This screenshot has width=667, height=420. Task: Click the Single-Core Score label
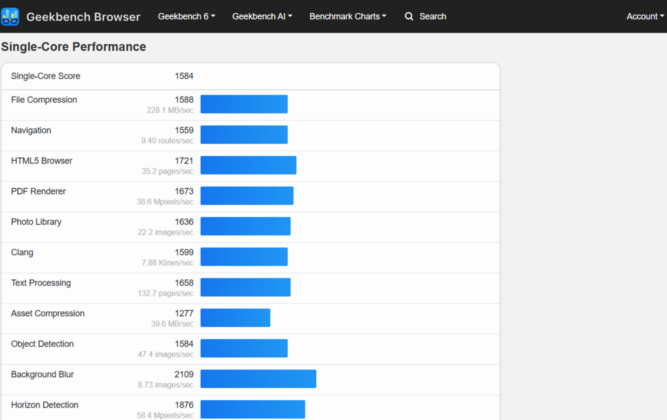pyautogui.click(x=46, y=76)
